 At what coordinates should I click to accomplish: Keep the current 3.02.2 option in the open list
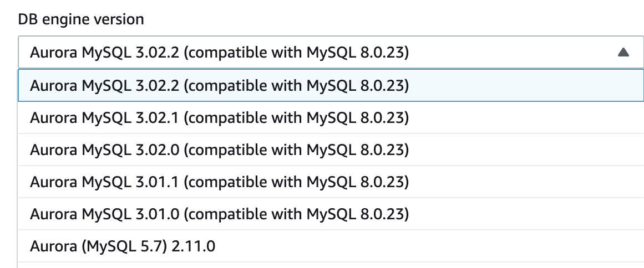[220, 86]
